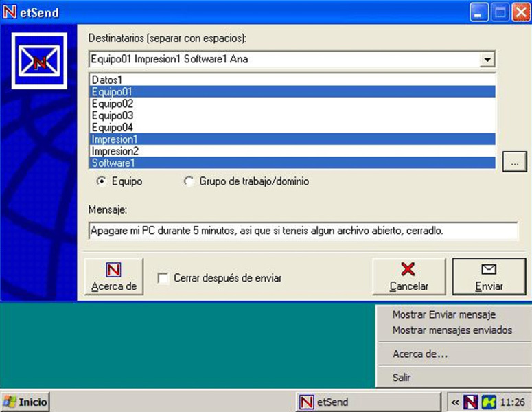
Task: Click into the Destinatarios text field
Action: pyautogui.click(x=284, y=59)
